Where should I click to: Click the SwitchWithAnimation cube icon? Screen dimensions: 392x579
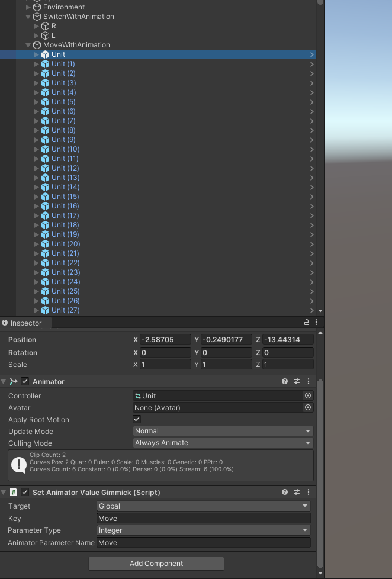37,17
